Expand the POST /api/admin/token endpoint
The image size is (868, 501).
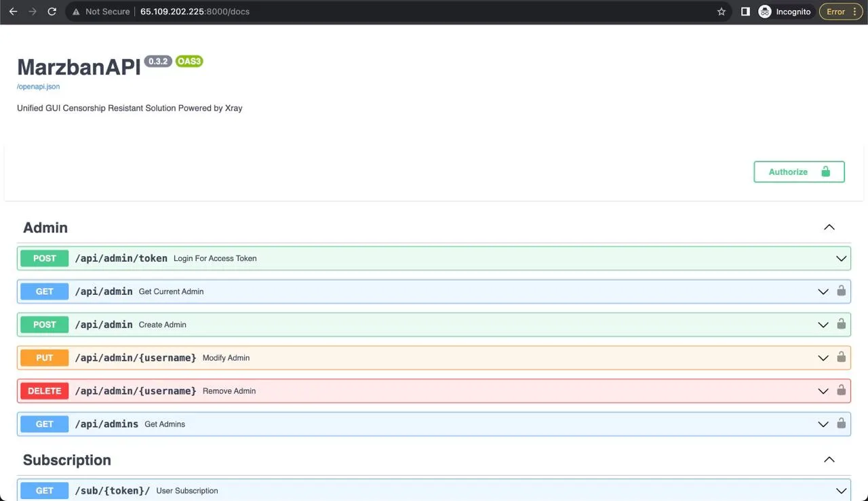tap(841, 258)
